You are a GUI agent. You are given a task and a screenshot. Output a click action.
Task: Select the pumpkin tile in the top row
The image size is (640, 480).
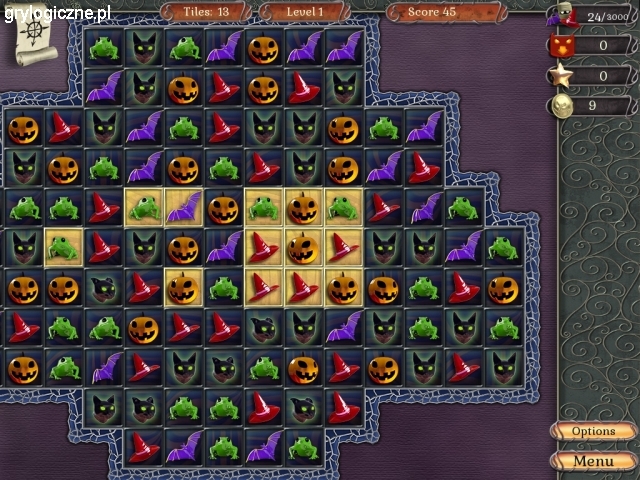263,48
